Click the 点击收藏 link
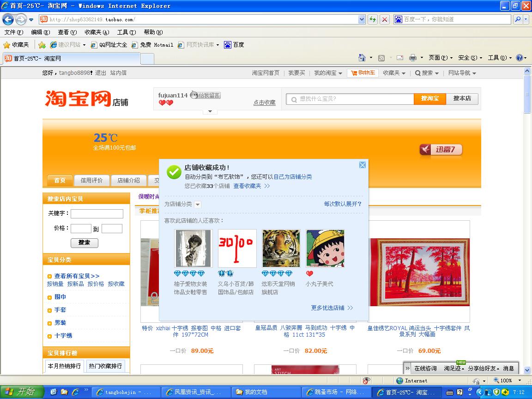The height and width of the screenshot is (399, 532). tap(264, 103)
